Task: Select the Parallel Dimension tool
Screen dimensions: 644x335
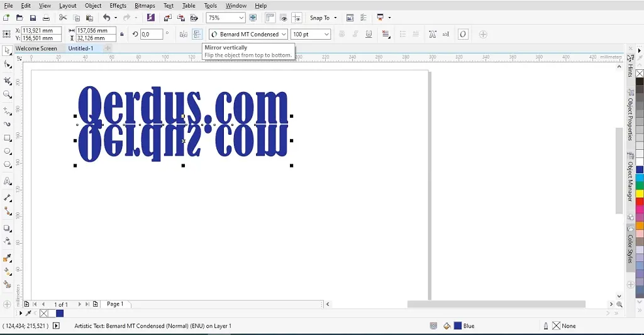Action: click(7, 198)
